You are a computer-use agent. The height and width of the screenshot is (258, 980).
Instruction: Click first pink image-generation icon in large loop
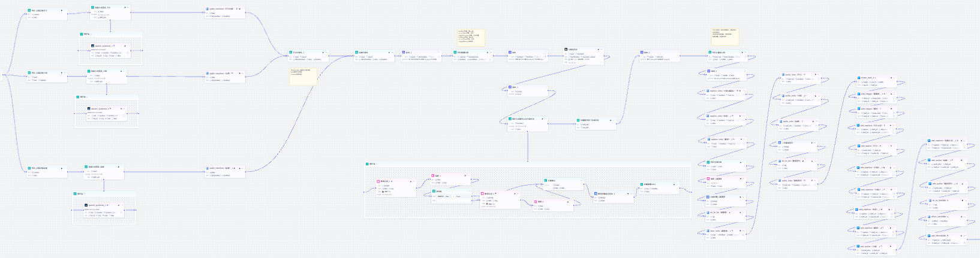(378, 181)
